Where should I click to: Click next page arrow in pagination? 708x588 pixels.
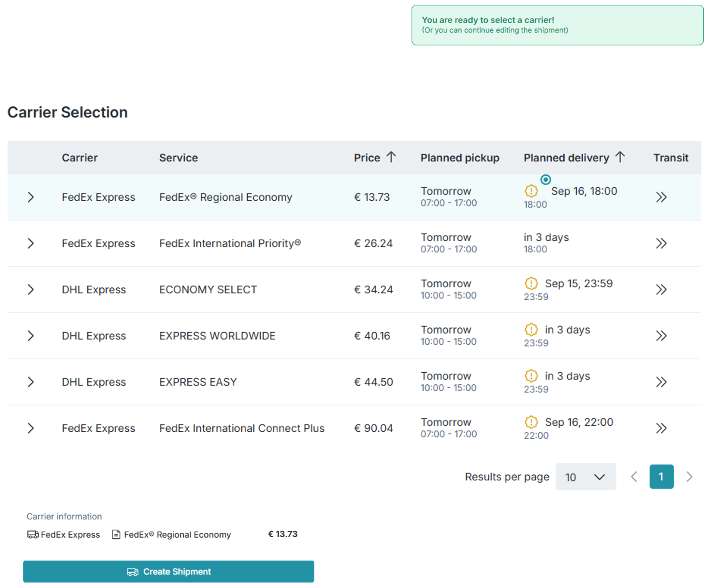689,477
